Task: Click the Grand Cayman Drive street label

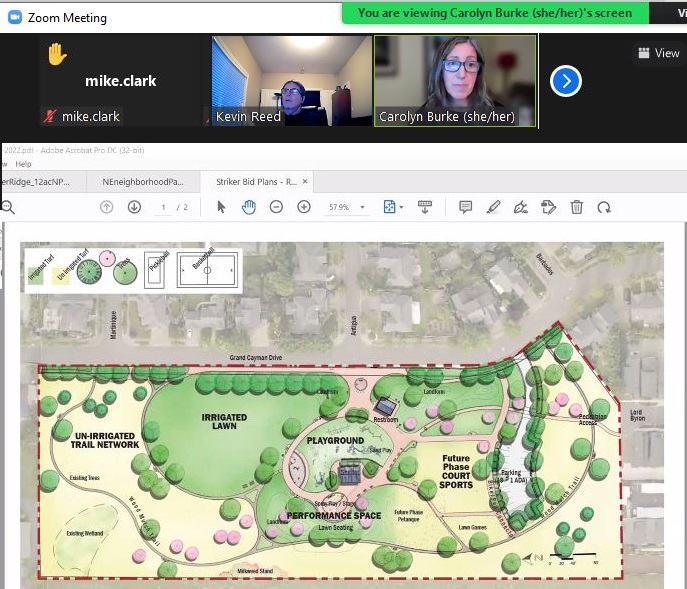Action: click(256, 358)
